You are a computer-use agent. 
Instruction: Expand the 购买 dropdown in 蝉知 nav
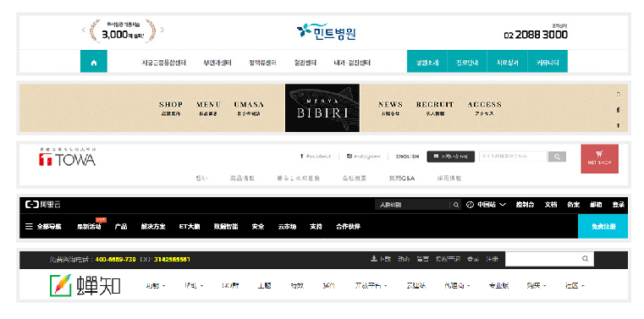coord(536,286)
